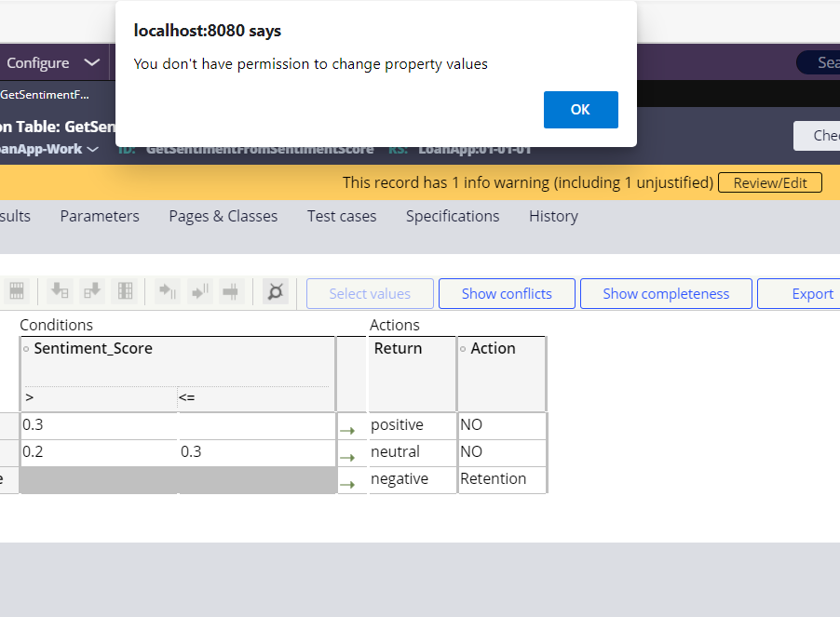
Task: Open the Configure menu
Action: click(x=37, y=62)
